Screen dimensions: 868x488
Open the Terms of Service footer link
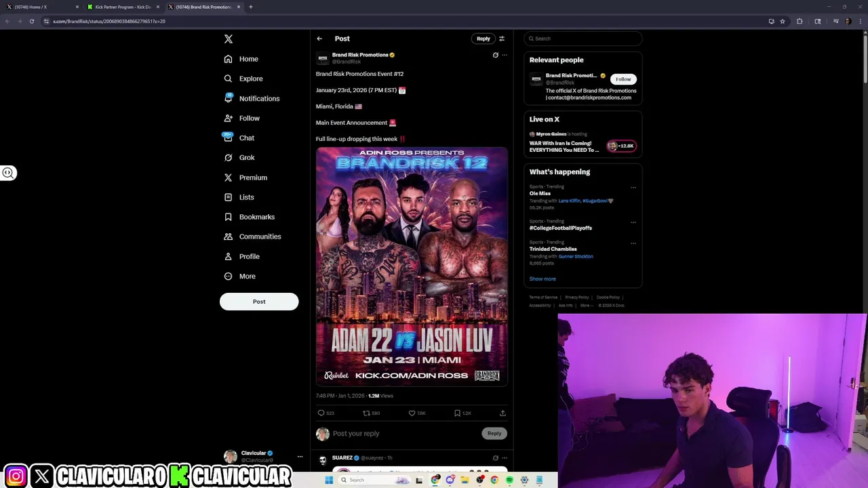[543, 298]
